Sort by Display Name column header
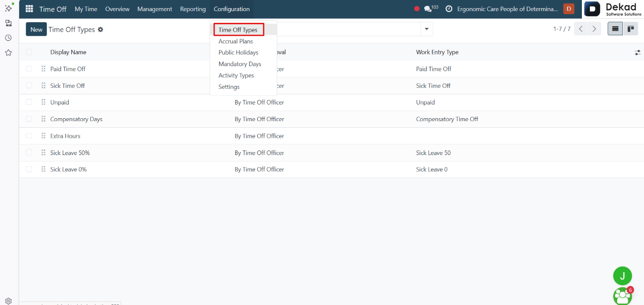The width and height of the screenshot is (644, 305). click(68, 53)
